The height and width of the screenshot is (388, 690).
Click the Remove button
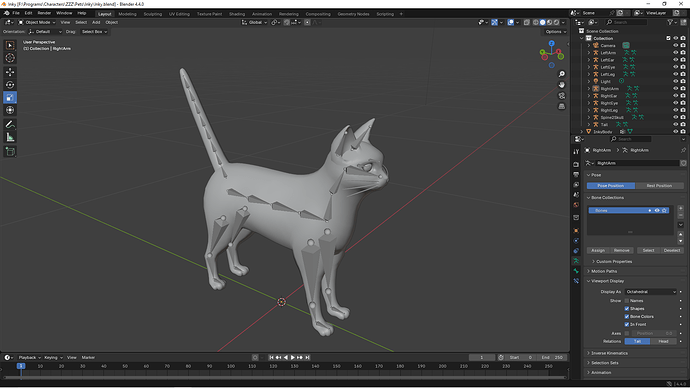621,250
